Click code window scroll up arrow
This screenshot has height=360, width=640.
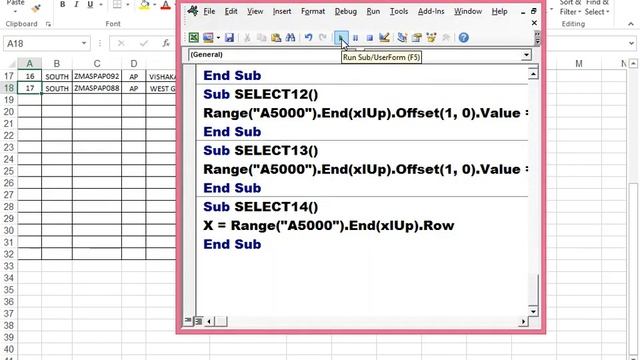[533, 74]
